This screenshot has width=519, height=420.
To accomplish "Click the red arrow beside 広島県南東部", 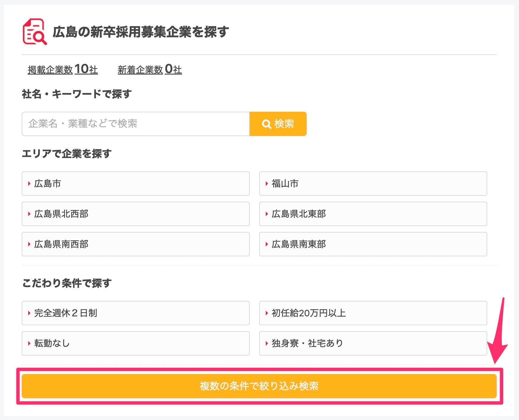I will coord(267,244).
